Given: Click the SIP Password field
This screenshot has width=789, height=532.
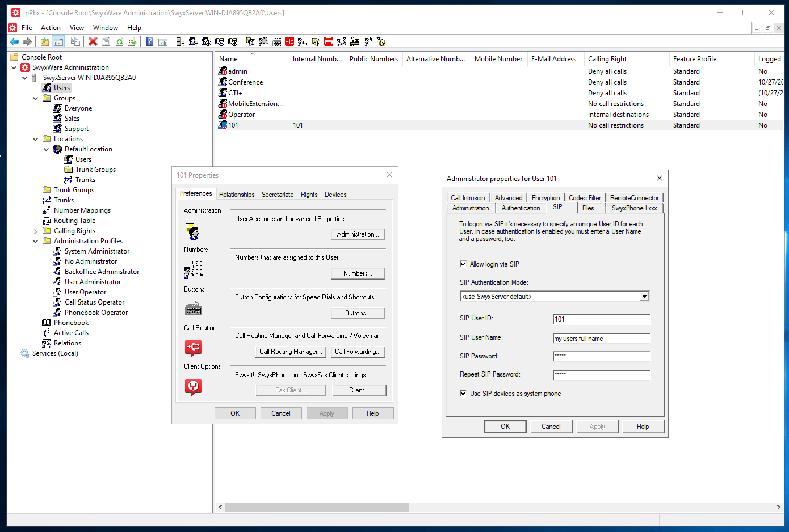Looking at the screenshot, I should pos(602,357).
